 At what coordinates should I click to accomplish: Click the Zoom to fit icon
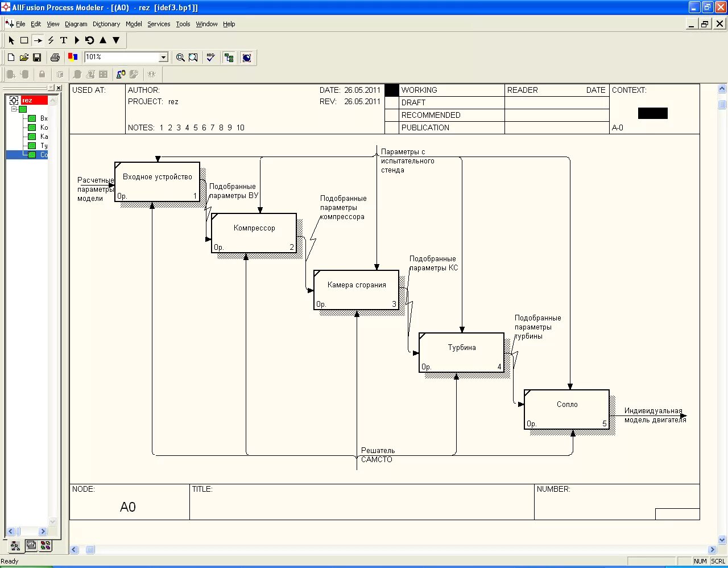coord(193,57)
